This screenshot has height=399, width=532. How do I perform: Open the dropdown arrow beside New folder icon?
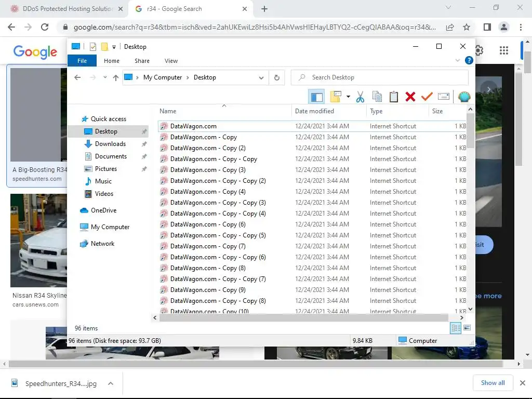coord(348,97)
